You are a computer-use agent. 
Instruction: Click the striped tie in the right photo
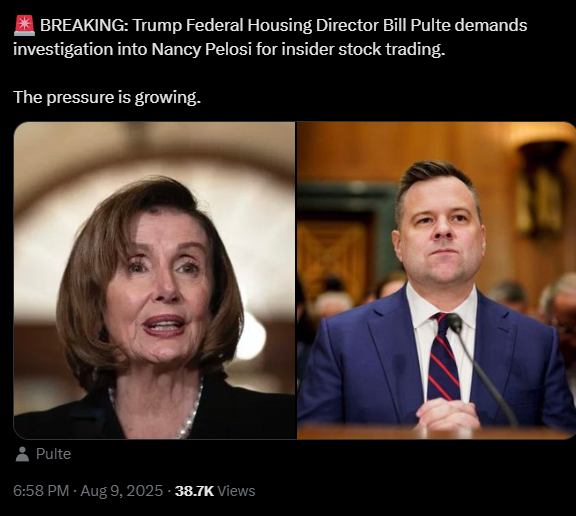coord(443,357)
